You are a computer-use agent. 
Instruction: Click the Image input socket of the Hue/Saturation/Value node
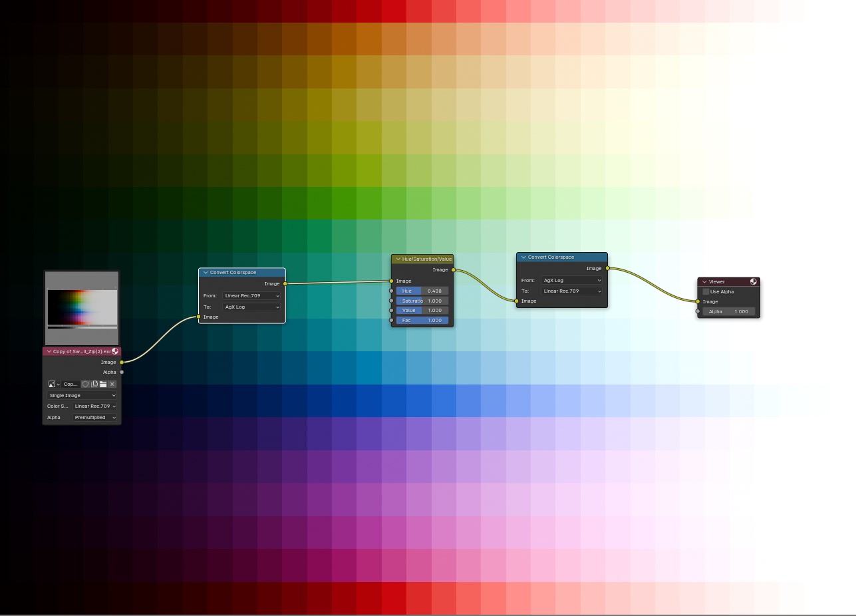coord(391,281)
